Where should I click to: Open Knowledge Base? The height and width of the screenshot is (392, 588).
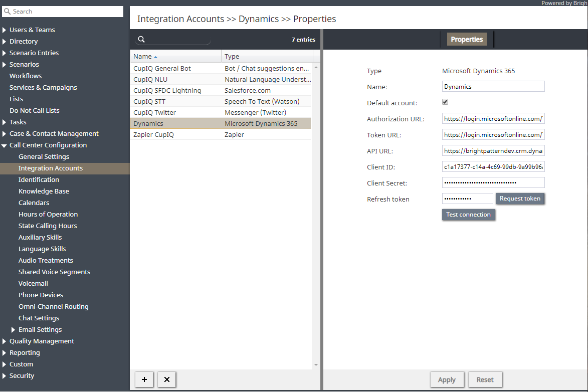(44, 191)
